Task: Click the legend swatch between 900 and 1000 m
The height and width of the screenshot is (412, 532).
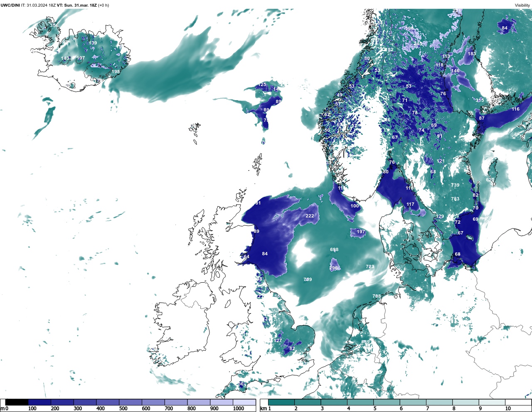Action: coord(222,402)
